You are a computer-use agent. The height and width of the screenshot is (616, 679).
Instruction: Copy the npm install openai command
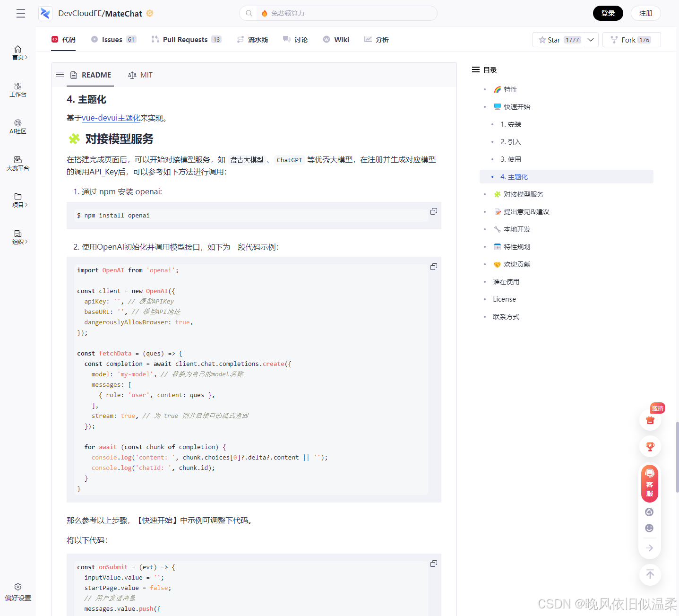[x=434, y=211]
